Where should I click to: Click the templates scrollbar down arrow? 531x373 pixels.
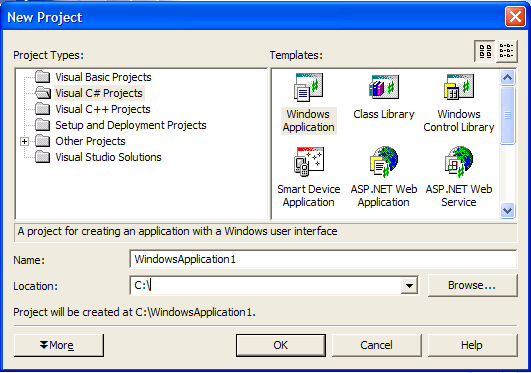coord(507,211)
